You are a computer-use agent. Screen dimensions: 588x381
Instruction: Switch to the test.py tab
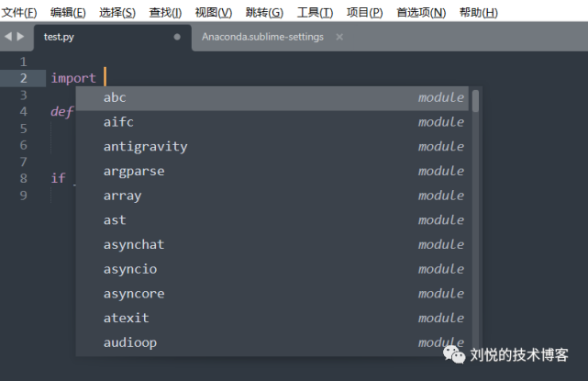(113, 37)
